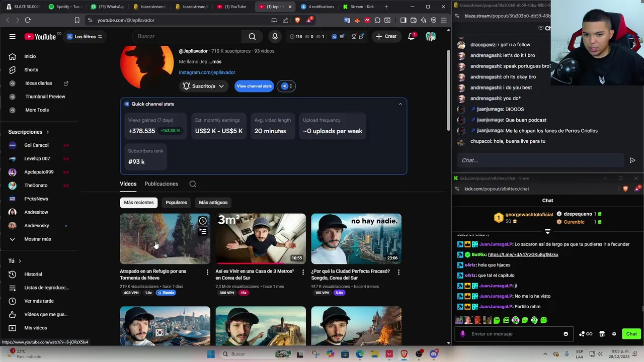Viewport: 644px width, 362px height.
Task: Bookmark this page in address bar
Action: pyautogui.click(x=77, y=20)
